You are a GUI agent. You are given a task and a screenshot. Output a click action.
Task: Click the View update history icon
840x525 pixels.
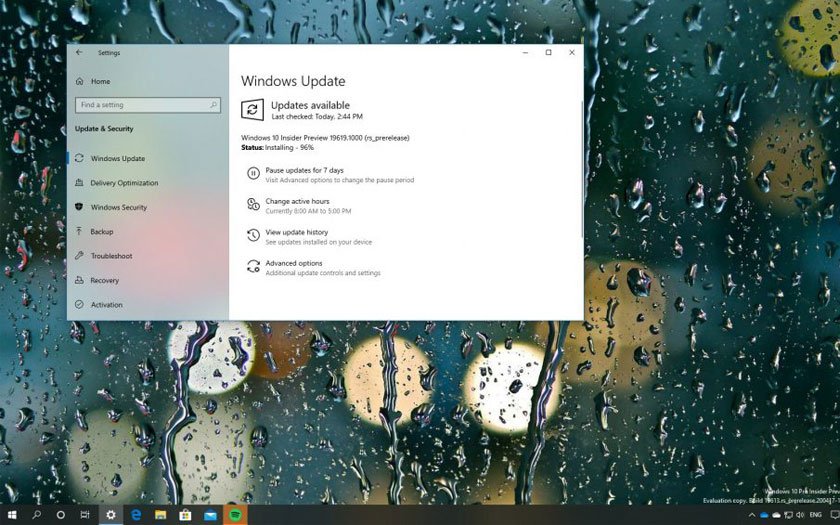(253, 235)
